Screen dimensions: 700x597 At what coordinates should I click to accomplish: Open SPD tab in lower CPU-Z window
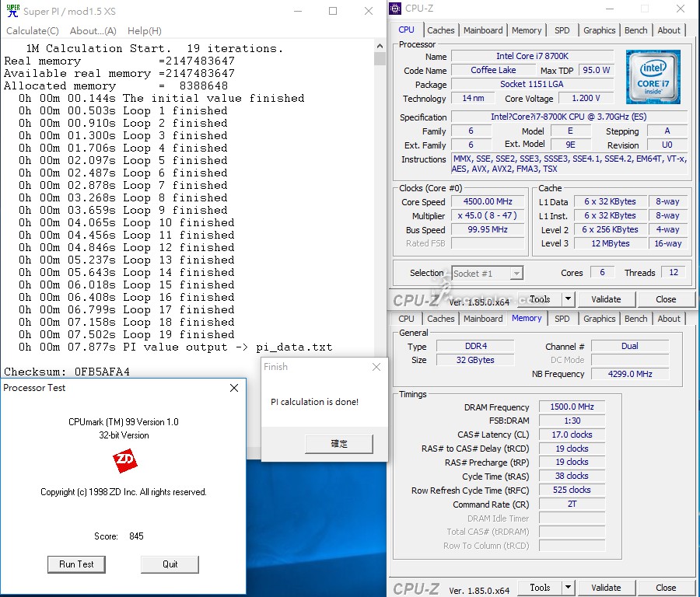pyautogui.click(x=562, y=319)
